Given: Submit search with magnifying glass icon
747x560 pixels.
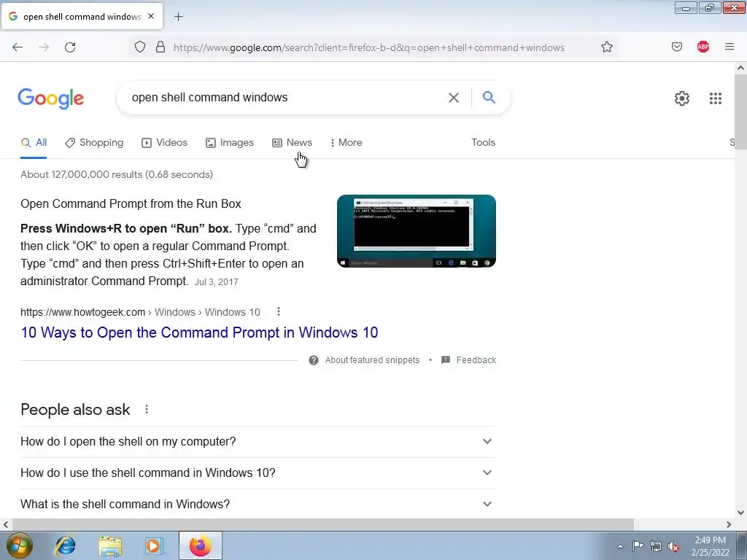Looking at the screenshot, I should 489,97.
